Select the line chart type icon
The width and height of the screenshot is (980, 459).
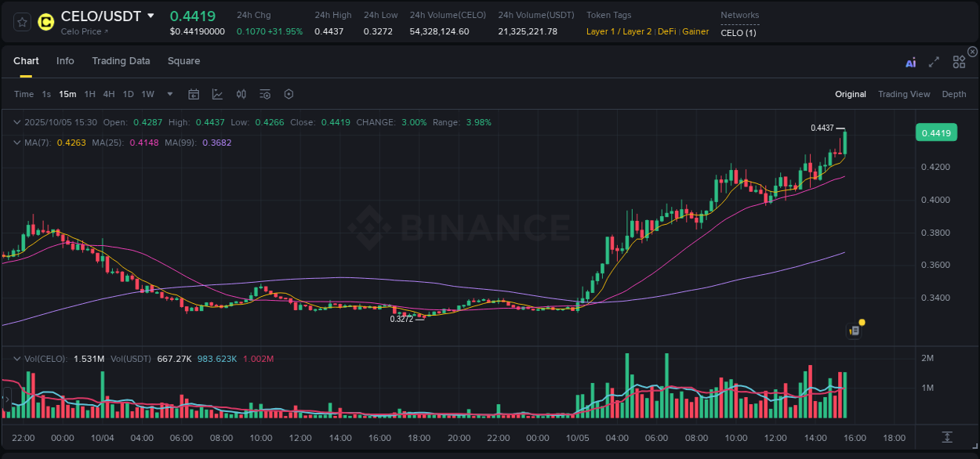coord(216,94)
